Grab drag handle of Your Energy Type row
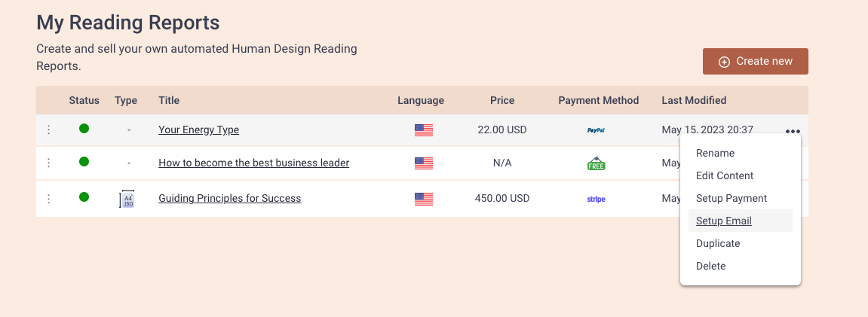The image size is (868, 317). tap(49, 130)
